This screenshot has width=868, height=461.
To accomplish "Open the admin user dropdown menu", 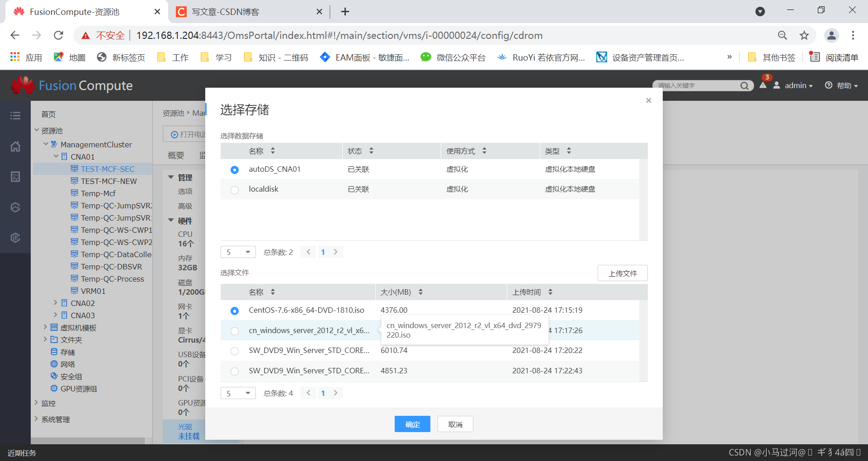I will [796, 85].
